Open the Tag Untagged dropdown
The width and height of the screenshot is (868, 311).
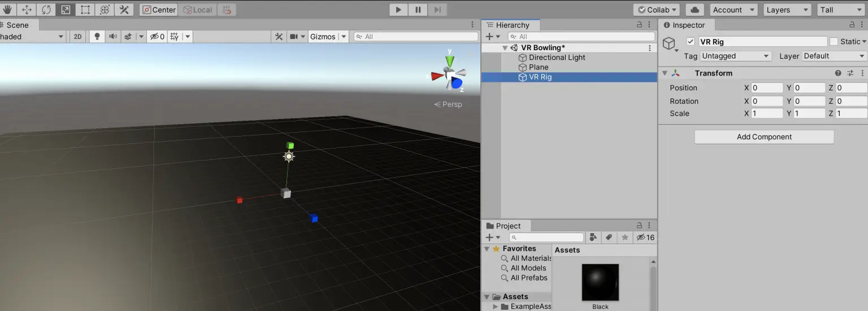click(x=736, y=56)
